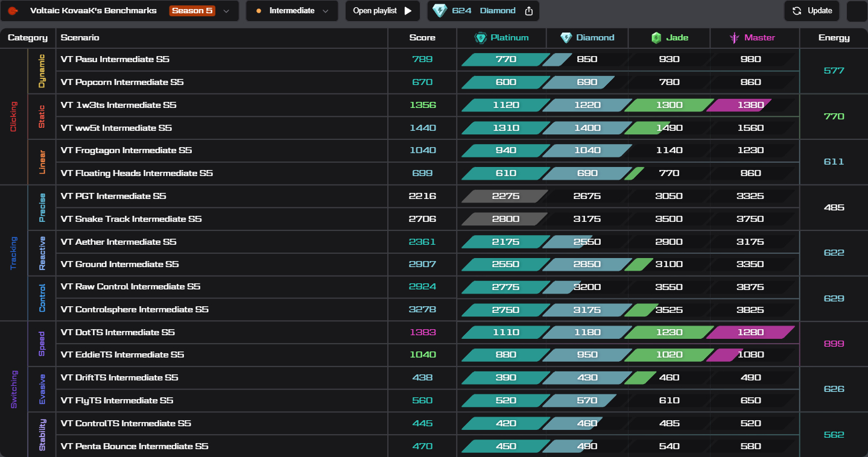Click the VT Floating Heads score 699
868x457 pixels.
422,173
